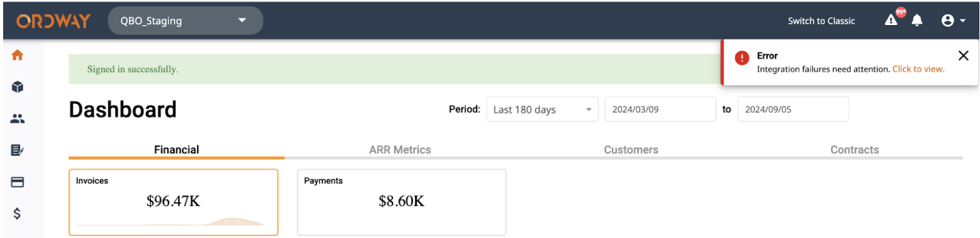Switch to the Customers tab
This screenshot has width=980, height=238.
pos(631,150)
